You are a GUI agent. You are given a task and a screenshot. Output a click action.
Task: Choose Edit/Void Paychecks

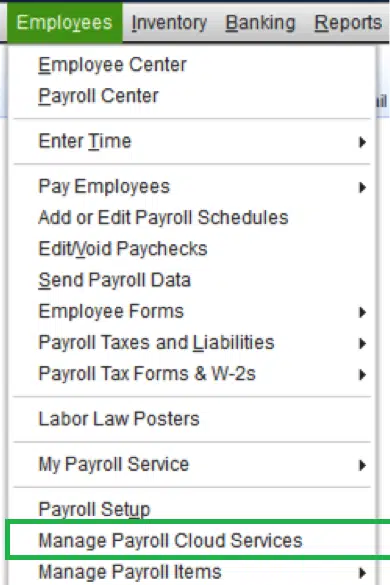(123, 249)
